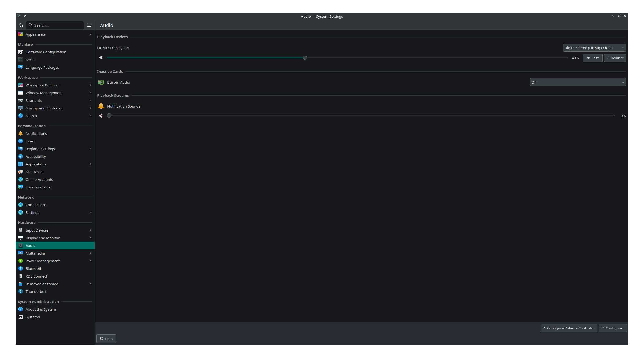Expand the Display and Monitor chevron
Viewport: 644px width, 363px height.
click(90, 238)
